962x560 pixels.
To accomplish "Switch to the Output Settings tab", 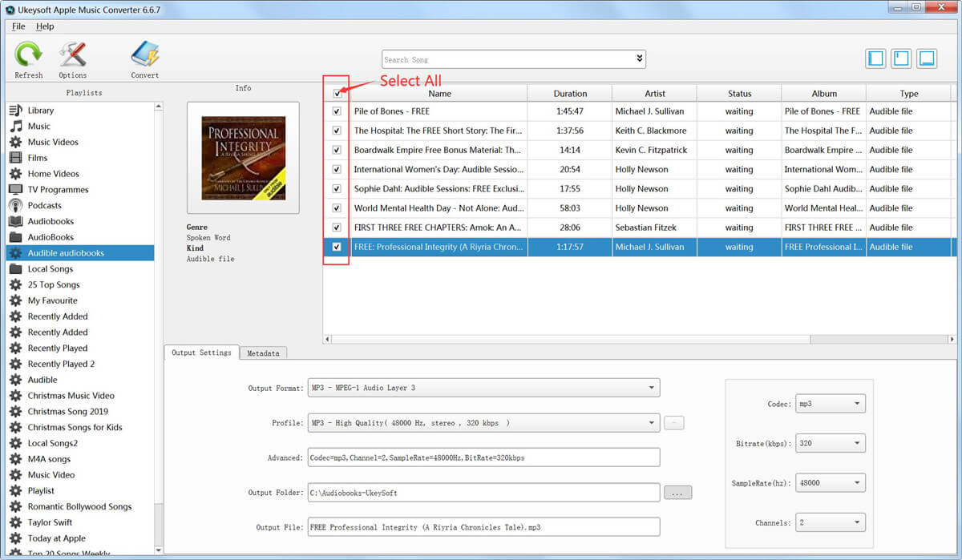I will (x=201, y=353).
